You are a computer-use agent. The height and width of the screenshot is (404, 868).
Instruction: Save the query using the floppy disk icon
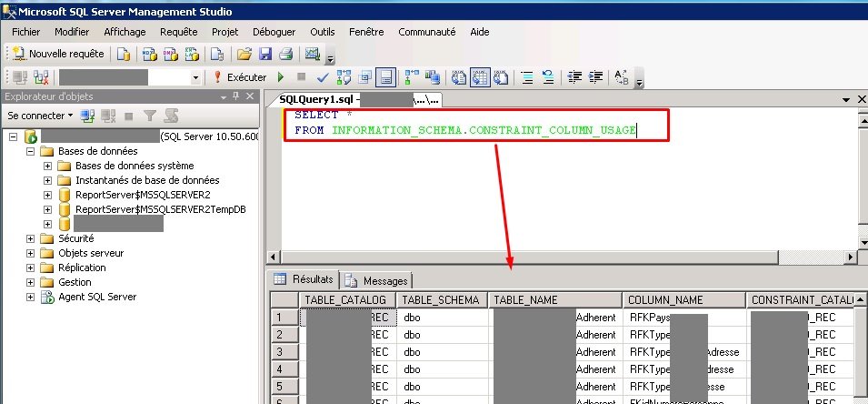tap(265, 54)
